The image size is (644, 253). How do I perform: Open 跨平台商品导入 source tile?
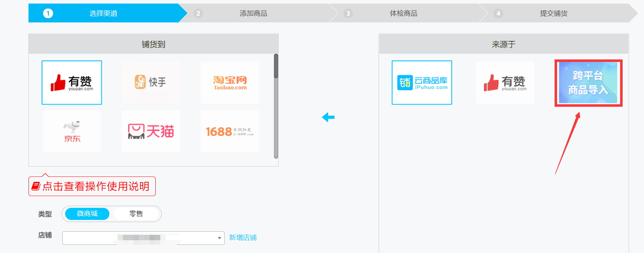588,83
